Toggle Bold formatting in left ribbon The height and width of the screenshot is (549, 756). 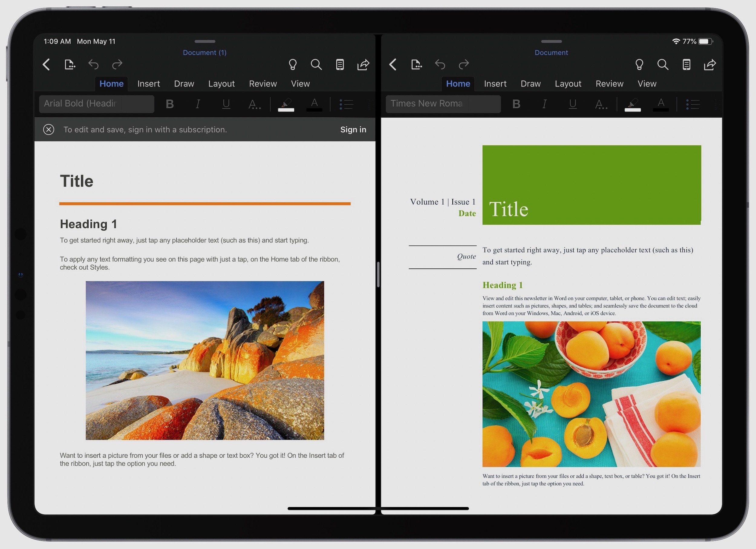pos(170,104)
